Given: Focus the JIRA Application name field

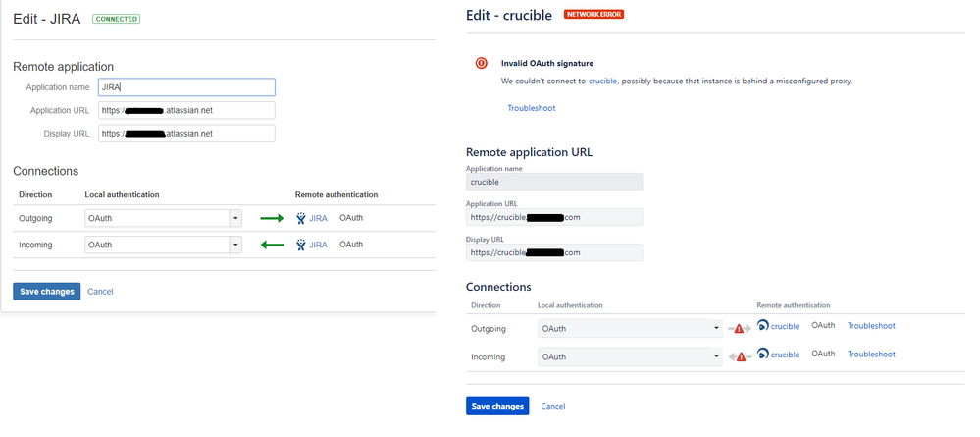Looking at the screenshot, I should pyautogui.click(x=186, y=87).
